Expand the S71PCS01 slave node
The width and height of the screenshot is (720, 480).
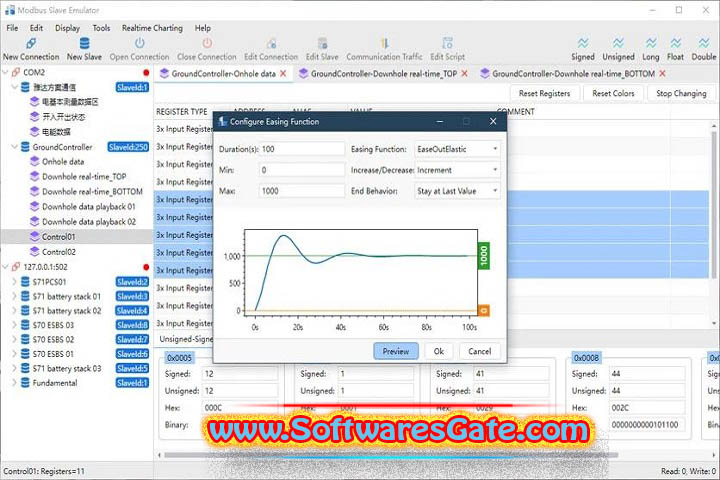tap(14, 282)
